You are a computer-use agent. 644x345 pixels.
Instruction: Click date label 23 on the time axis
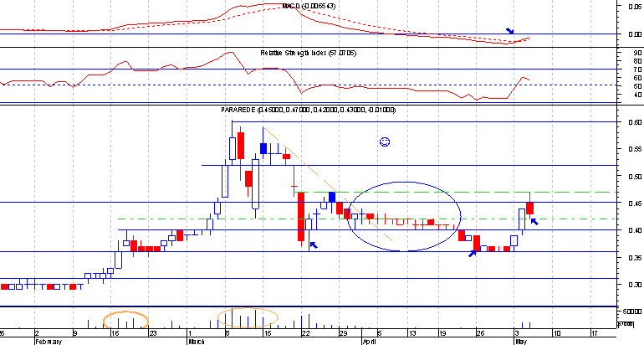[x=152, y=333]
